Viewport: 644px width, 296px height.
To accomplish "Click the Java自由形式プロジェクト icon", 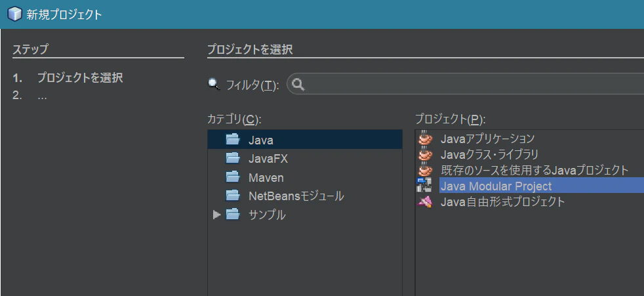I will tap(424, 201).
